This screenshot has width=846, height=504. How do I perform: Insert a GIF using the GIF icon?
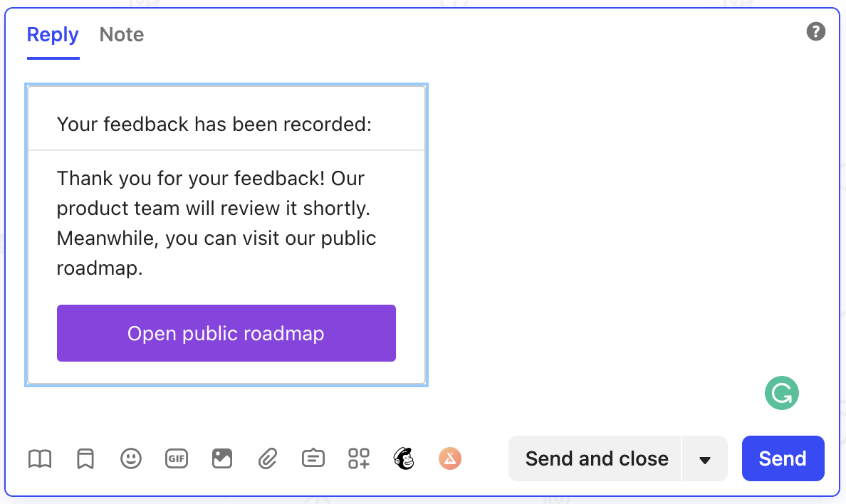177,458
